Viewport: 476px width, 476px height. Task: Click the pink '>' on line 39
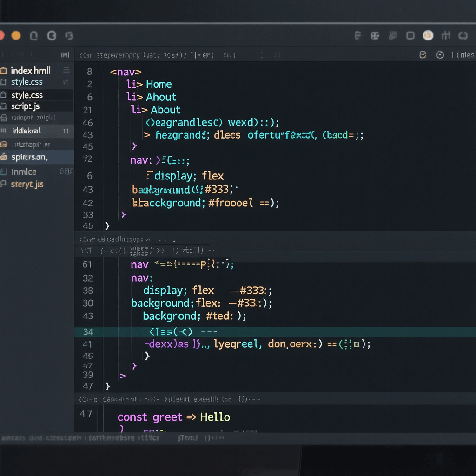[123, 376]
